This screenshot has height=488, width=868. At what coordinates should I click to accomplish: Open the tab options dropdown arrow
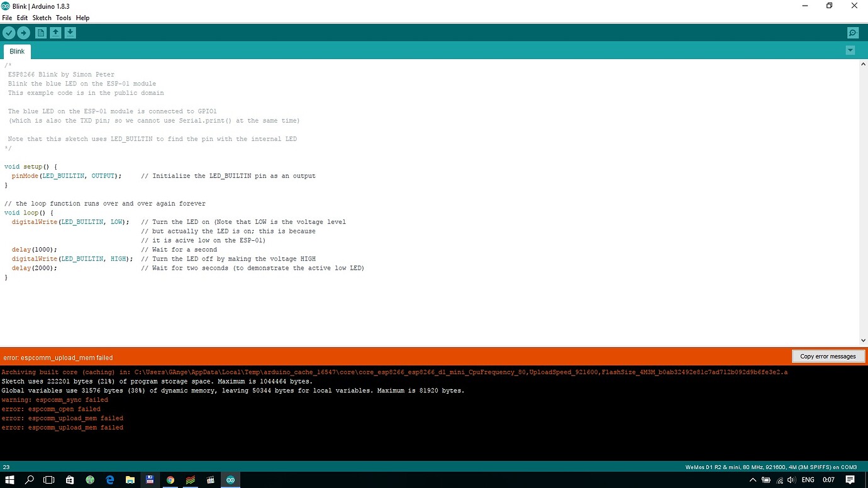point(850,50)
